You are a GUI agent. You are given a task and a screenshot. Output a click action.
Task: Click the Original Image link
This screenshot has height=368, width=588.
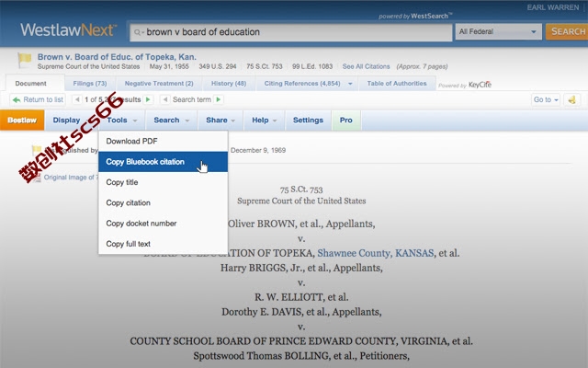tap(69, 178)
